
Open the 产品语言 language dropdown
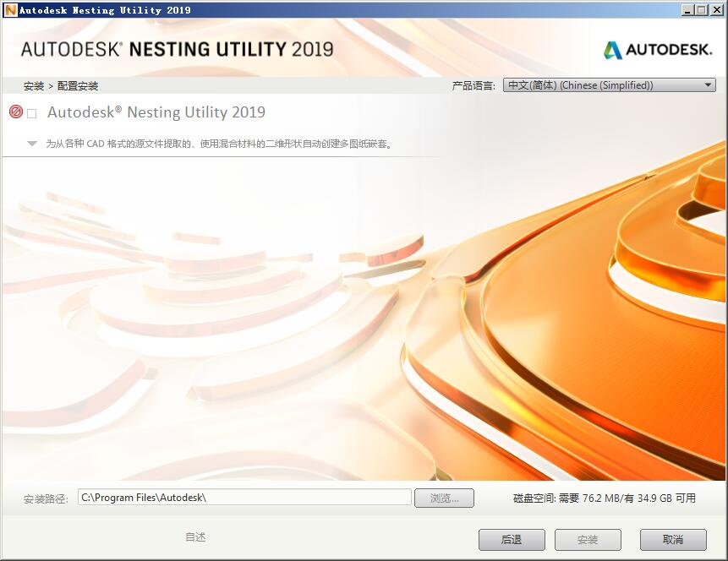(609, 85)
